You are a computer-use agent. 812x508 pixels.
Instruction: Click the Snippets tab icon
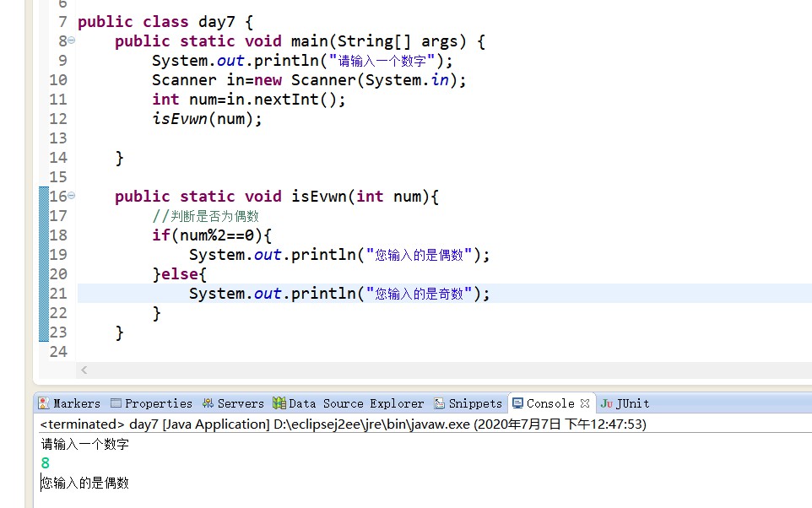pos(440,403)
